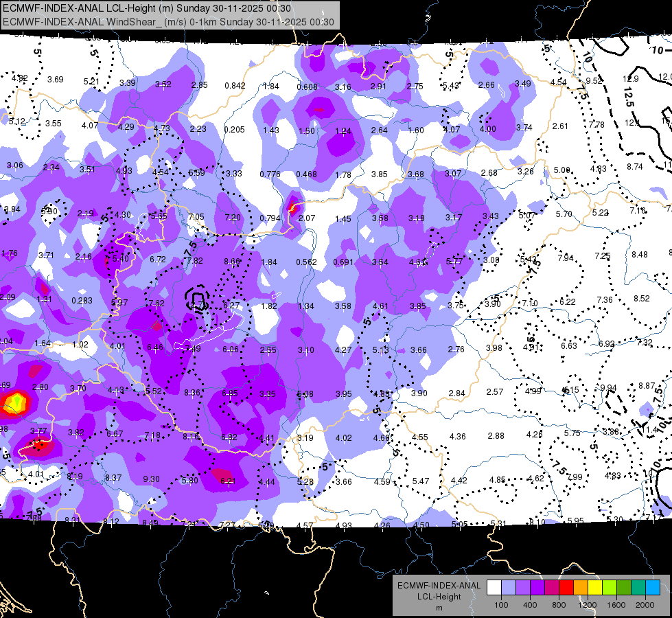Click the map value 9.94
Screen dimensions: 672x618
point(608,388)
